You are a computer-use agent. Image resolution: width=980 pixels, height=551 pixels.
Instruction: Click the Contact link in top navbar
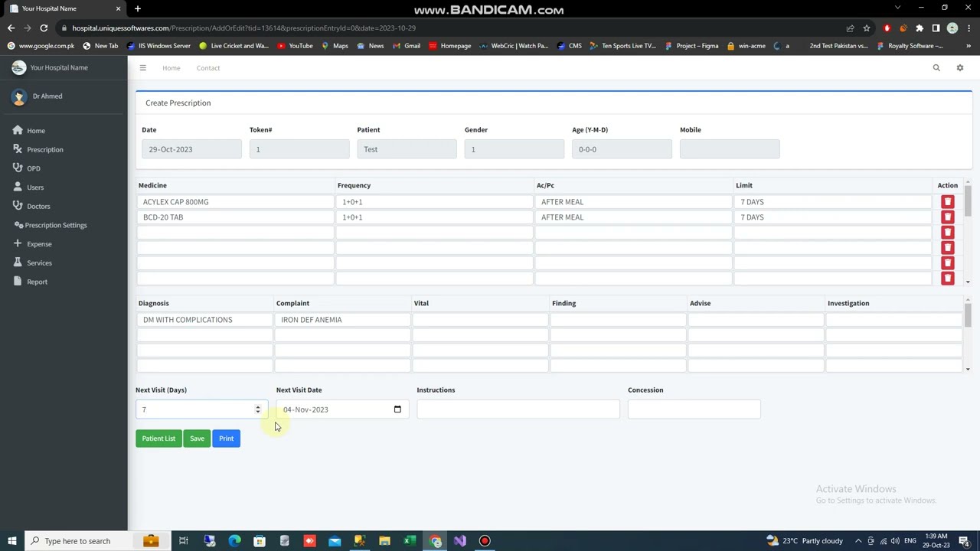[208, 68]
